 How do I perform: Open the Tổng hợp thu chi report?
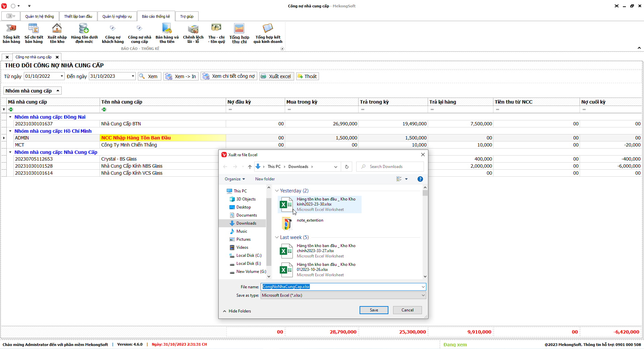click(239, 34)
